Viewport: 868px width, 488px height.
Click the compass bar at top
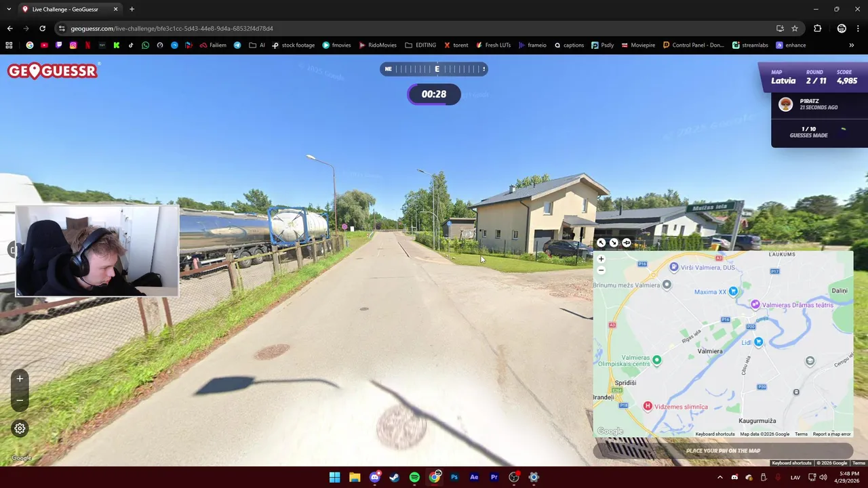[434, 69]
